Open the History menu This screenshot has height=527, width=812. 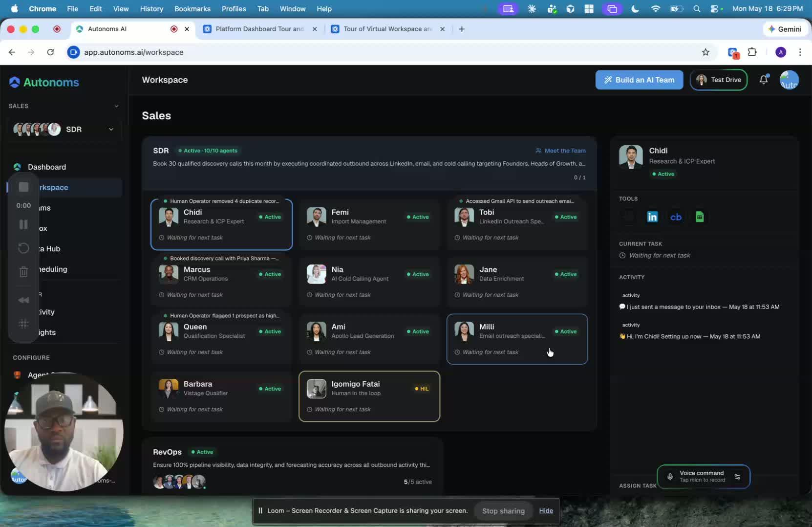point(151,8)
